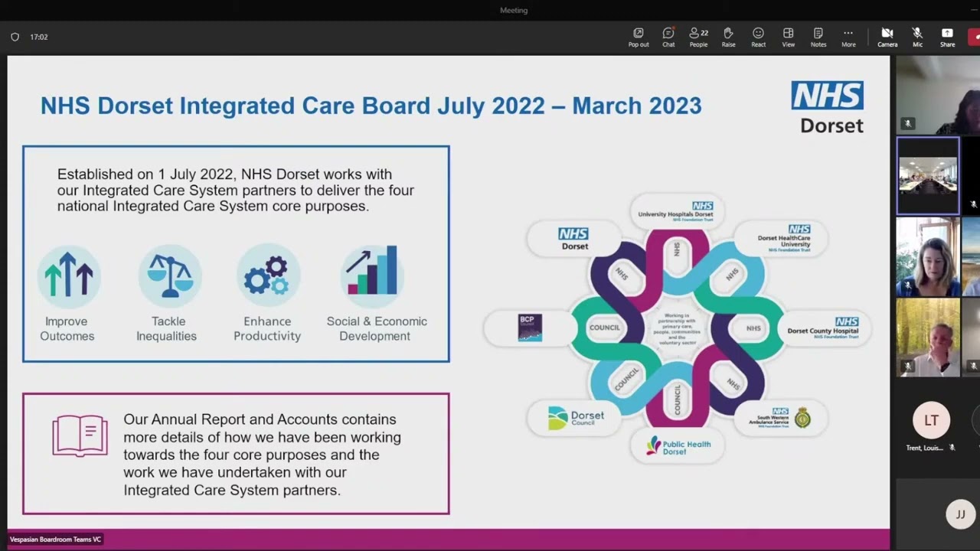The width and height of the screenshot is (980, 551).
Task: Click the Vespasian Boardroom Teams VC label
Action: click(55, 540)
